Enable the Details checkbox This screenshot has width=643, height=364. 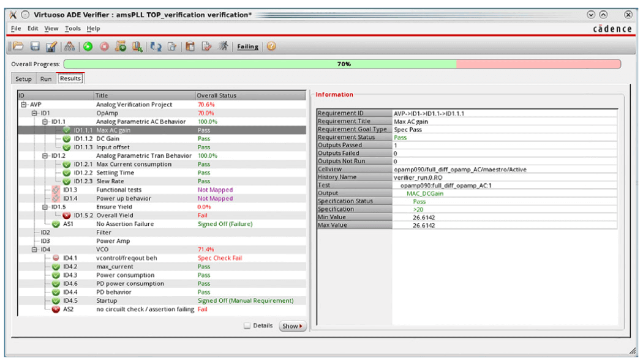pyautogui.click(x=247, y=326)
